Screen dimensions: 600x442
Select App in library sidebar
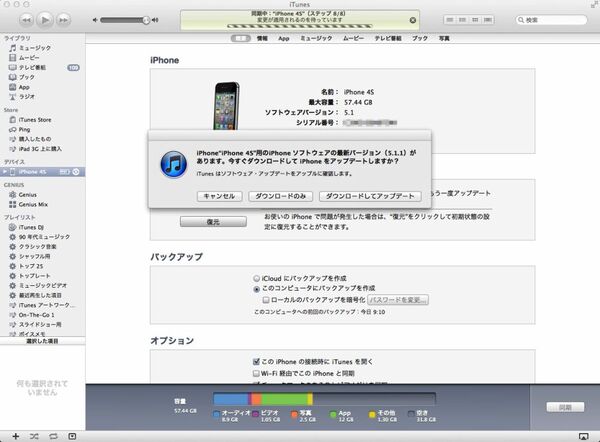click(42, 87)
